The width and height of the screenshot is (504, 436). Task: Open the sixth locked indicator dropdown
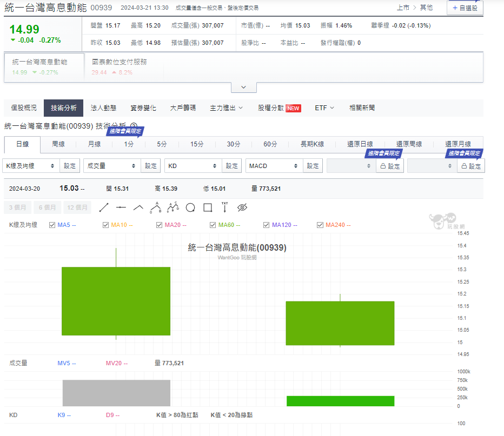432,166
